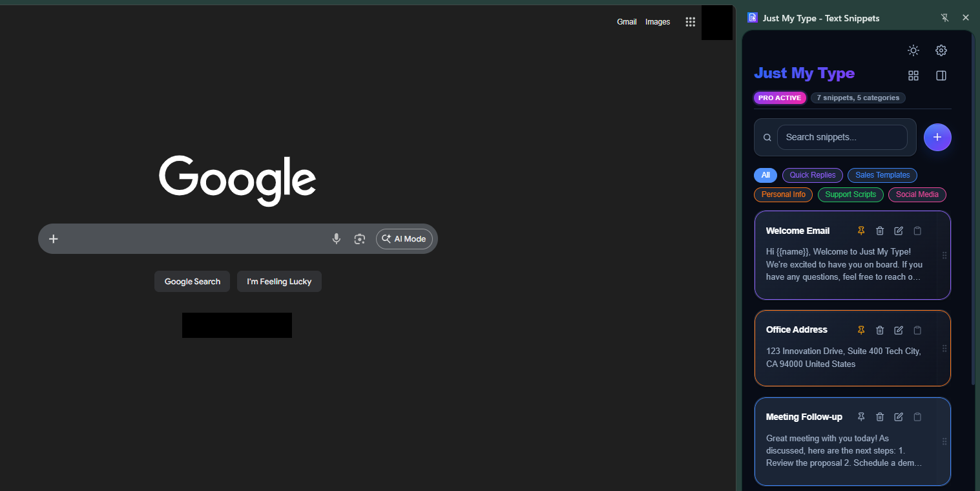Open the Google apps launcher
The height and width of the screenshot is (491, 980).
[x=690, y=21]
